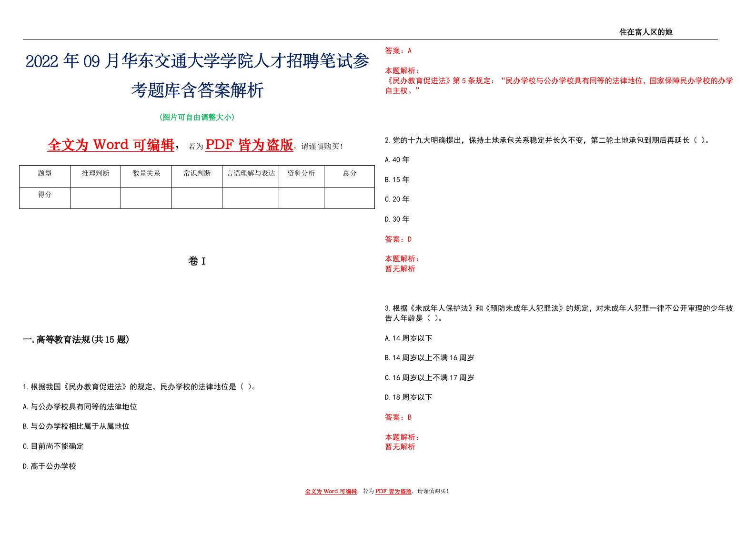The image size is (756, 534).
Task: Click '答案:D' for question 2
Action: pyautogui.click(x=398, y=239)
